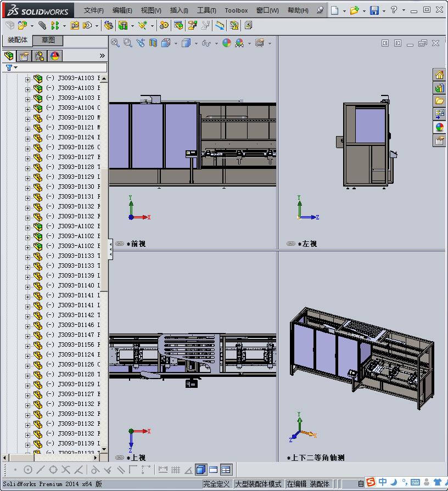448x491 pixels.
Task: Click the Apply Scene icon
Action: [239, 43]
